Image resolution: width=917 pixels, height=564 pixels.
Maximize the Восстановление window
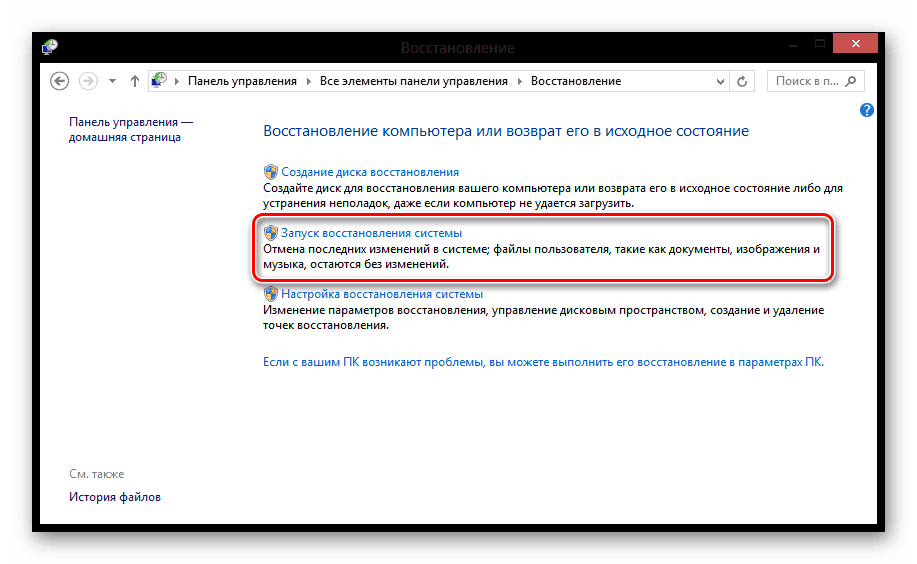820,43
